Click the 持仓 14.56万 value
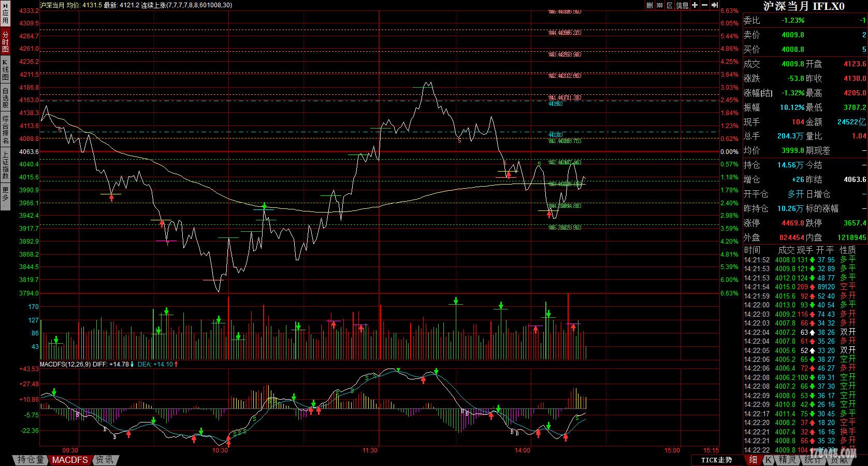Viewport: 868px width, 466px height. click(790, 165)
